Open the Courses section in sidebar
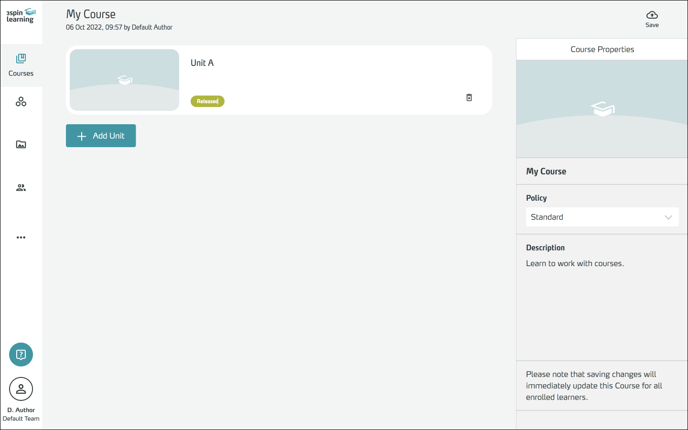 pyautogui.click(x=21, y=65)
